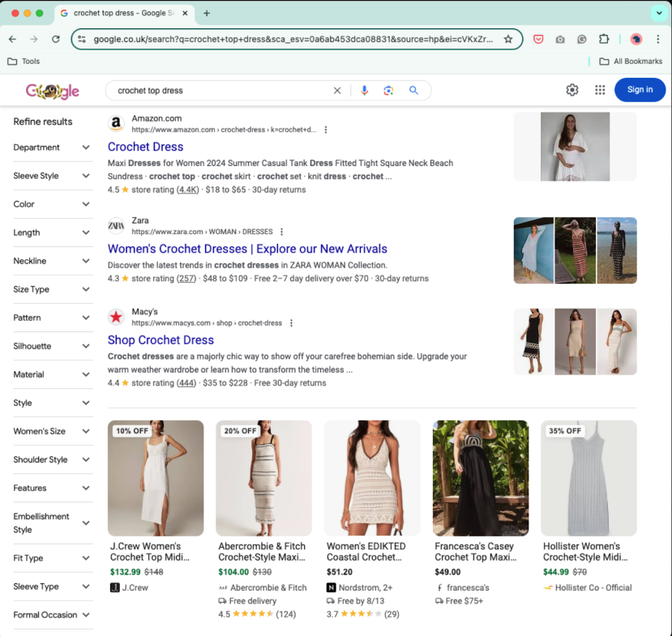This screenshot has height=636, width=672.
Task: Start a voice search with the microphone icon
Action: pos(363,91)
